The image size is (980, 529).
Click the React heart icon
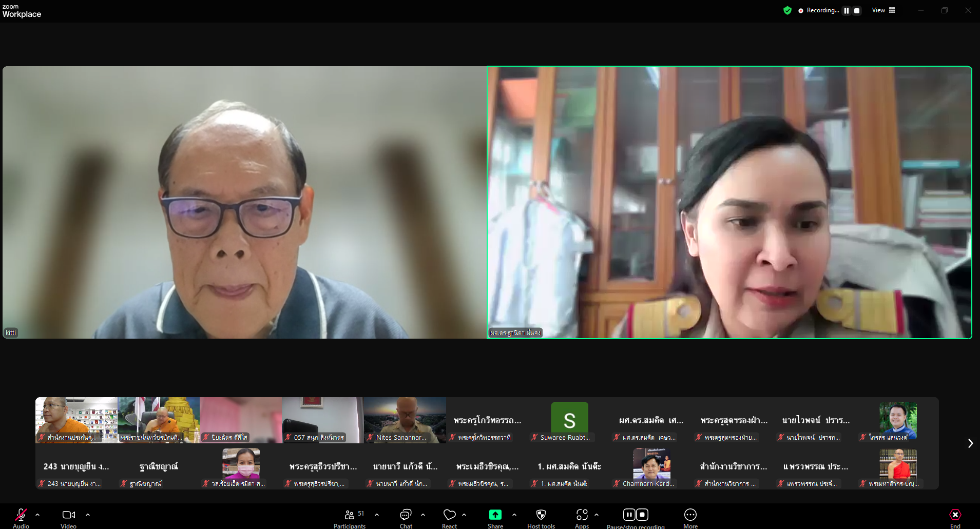[x=449, y=515]
